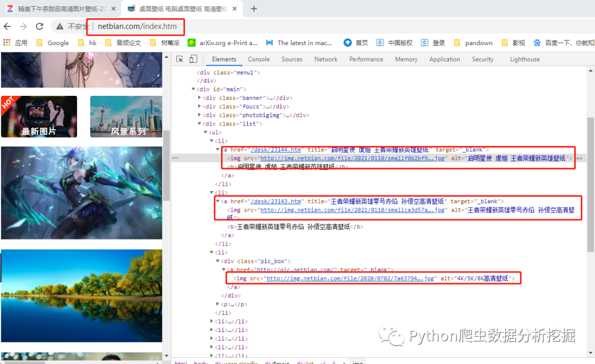The height and width of the screenshot is (364, 595).
Task: Collapse the div class="pic_box" node
Action: [218, 261]
